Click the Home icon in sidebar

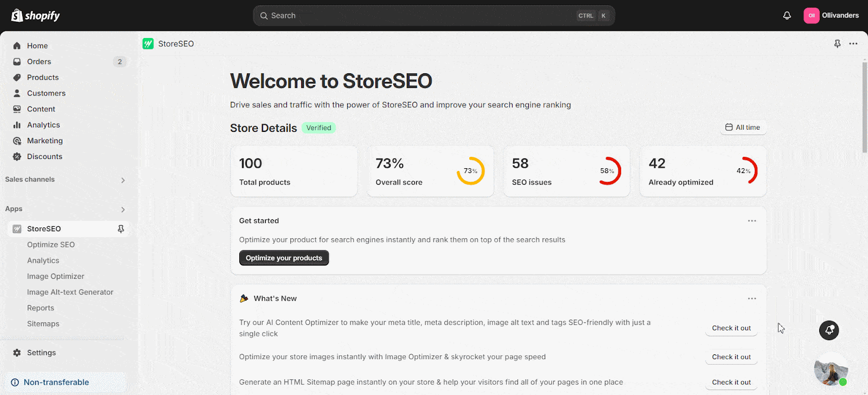[x=17, y=46]
